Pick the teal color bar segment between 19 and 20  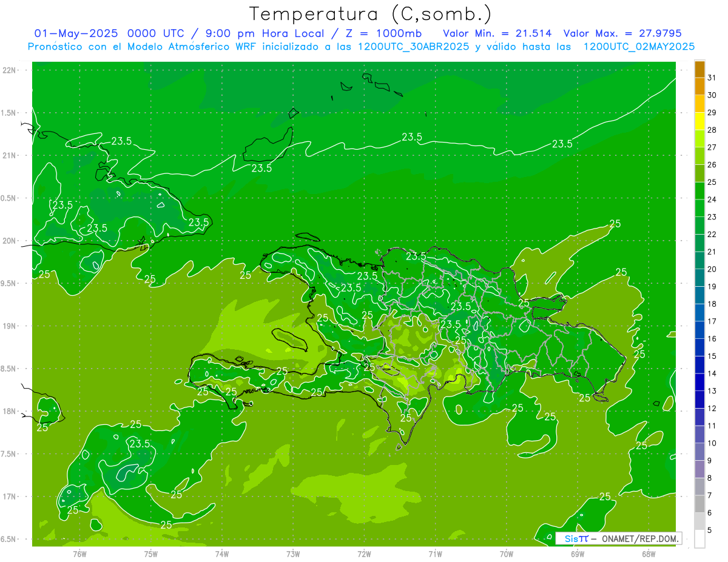[699, 278]
